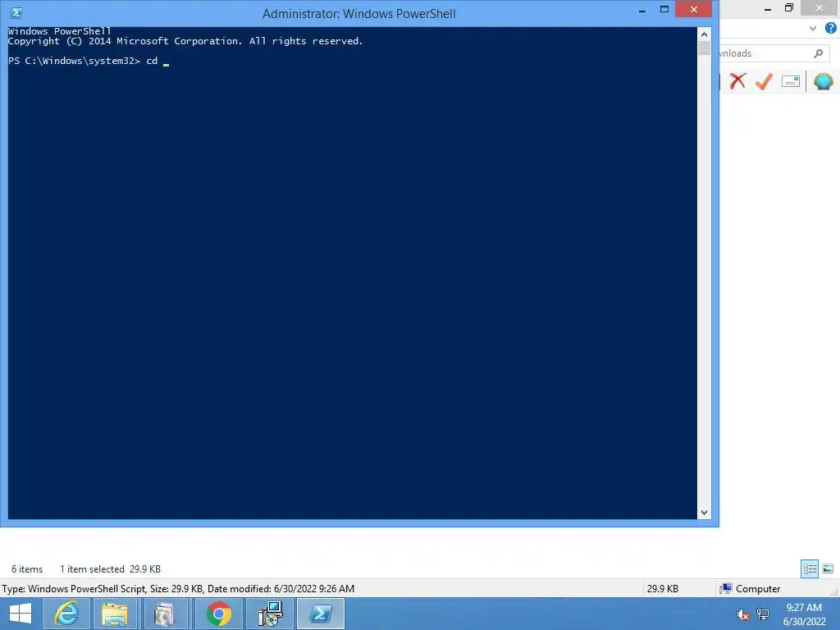Click the PowerShell command line after 'cd'
Image resolution: width=840 pixels, height=630 pixels.
coord(166,61)
